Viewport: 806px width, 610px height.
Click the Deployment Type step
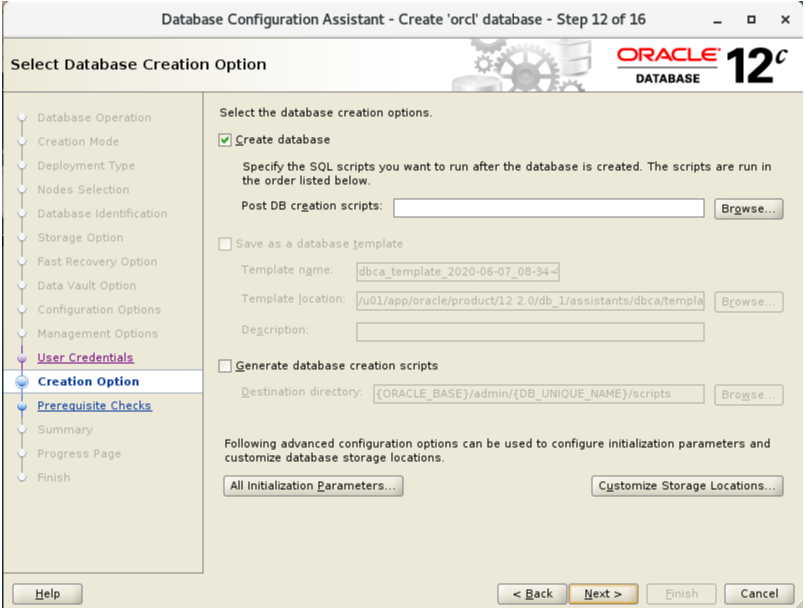pos(86,165)
